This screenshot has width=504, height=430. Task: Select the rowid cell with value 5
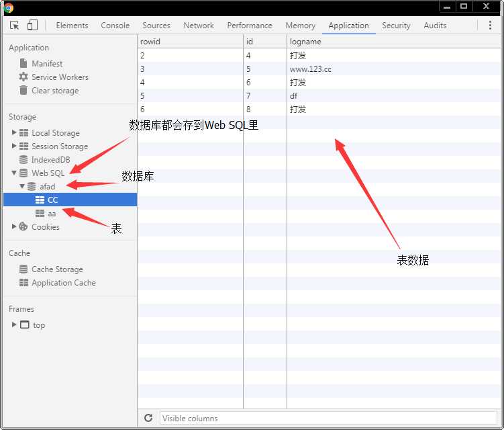(190, 96)
